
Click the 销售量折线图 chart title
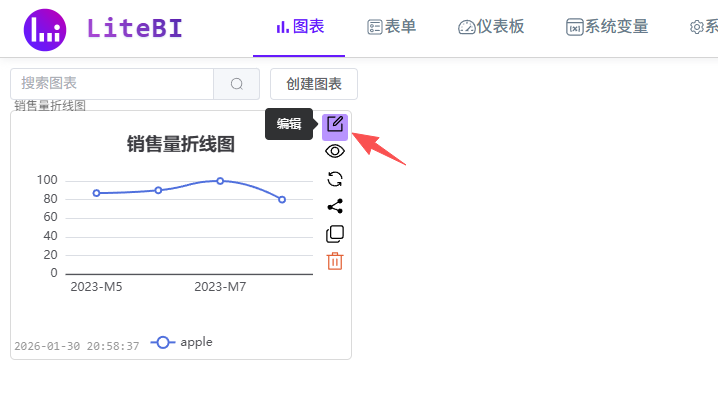pyautogui.click(x=181, y=144)
